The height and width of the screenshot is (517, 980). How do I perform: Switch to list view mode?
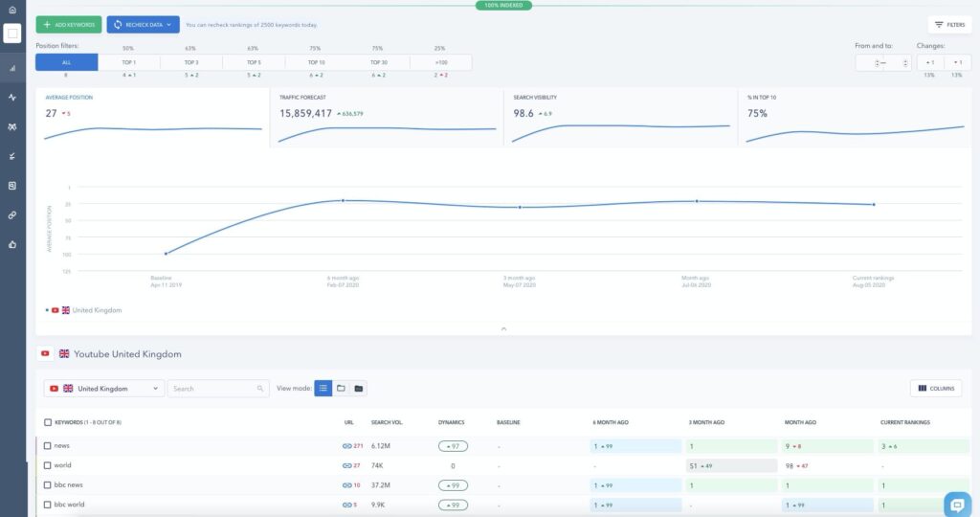[x=323, y=388]
